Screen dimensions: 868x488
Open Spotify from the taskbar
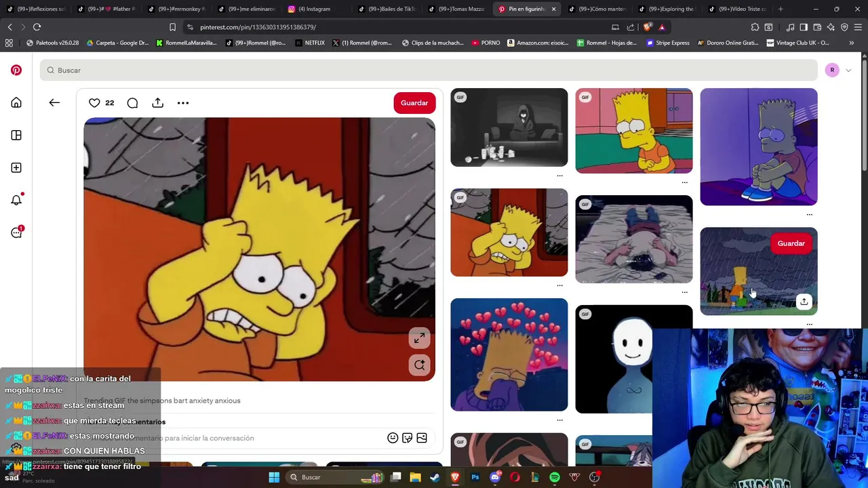tap(555, 477)
